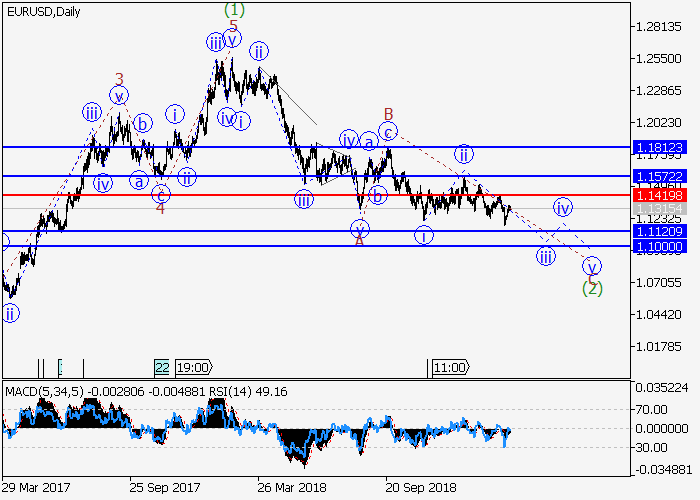Select the brown B wave label

click(x=388, y=113)
